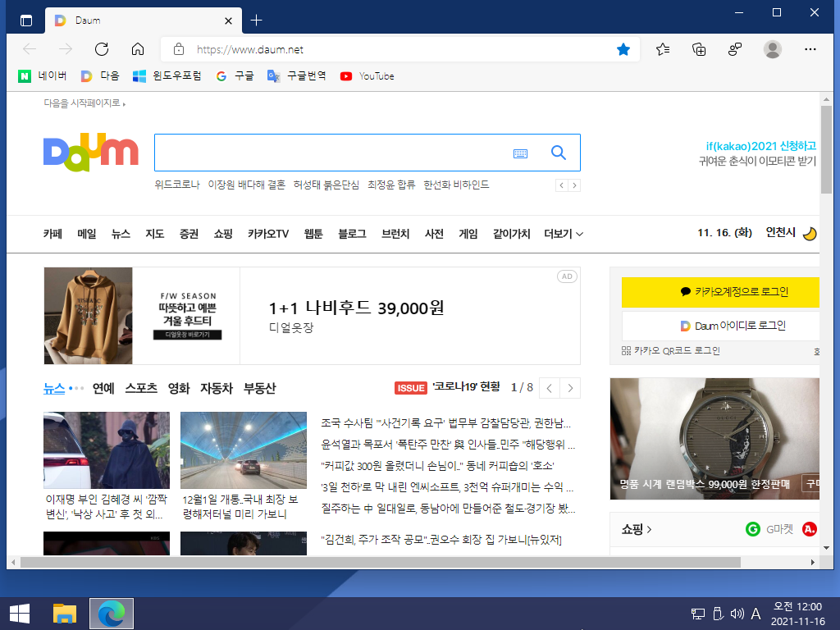This screenshot has height=630, width=840.
Task: Select the 자동차 news tab
Action: pos(217,388)
